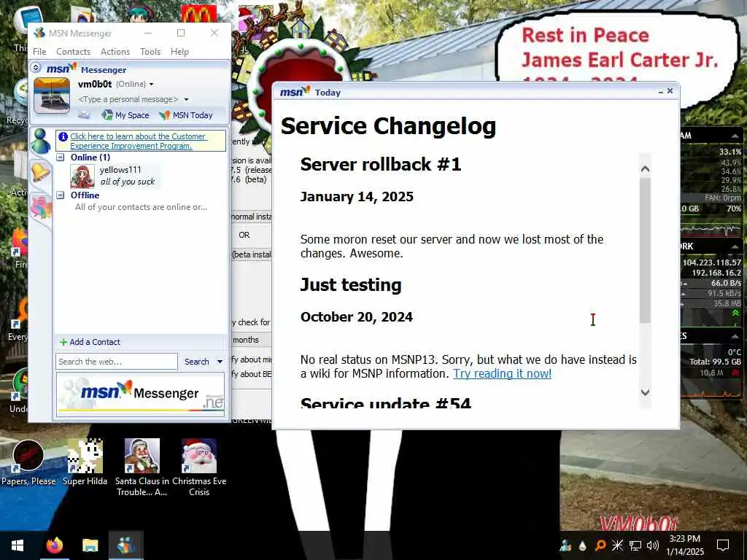This screenshot has height=560, width=747.
Task: Click the msn logo in Today title bar
Action: pos(295,91)
